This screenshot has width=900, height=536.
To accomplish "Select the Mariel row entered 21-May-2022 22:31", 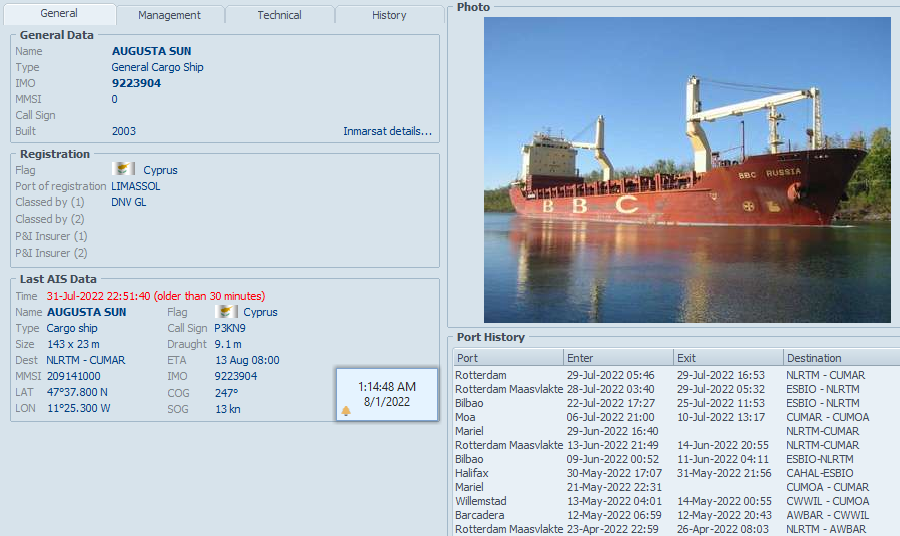I will click(x=677, y=487).
